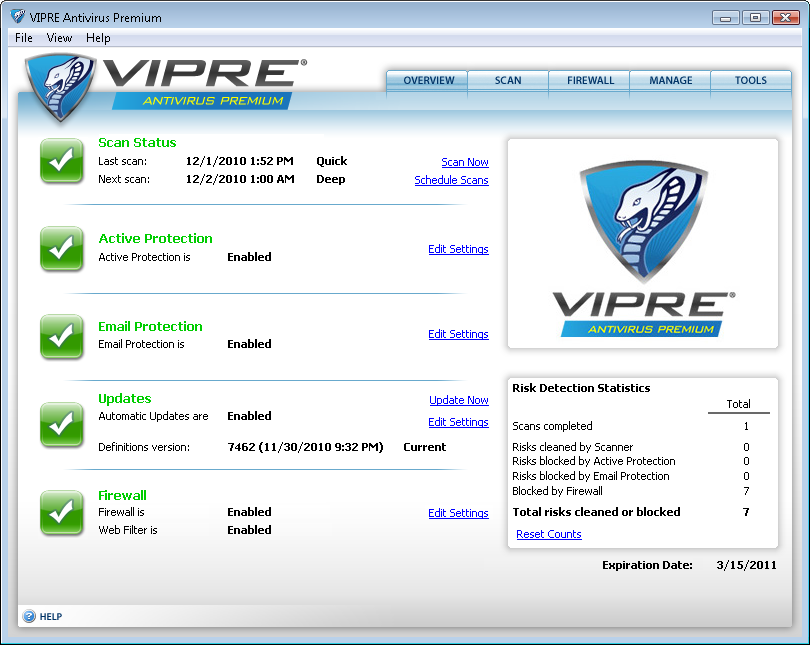Click the Scan Status green checkmark icon
Screen dimensions: 810x645
[x=62, y=162]
